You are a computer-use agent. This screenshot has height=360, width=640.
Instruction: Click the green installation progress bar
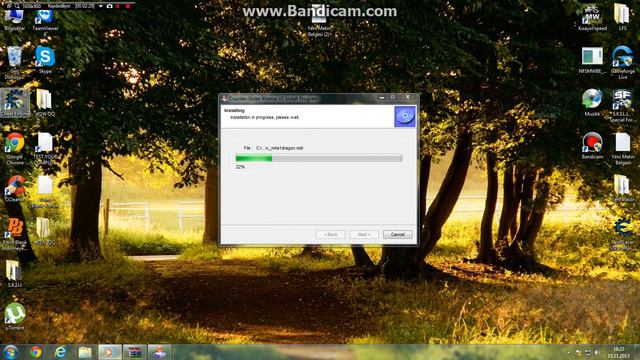(x=319, y=158)
